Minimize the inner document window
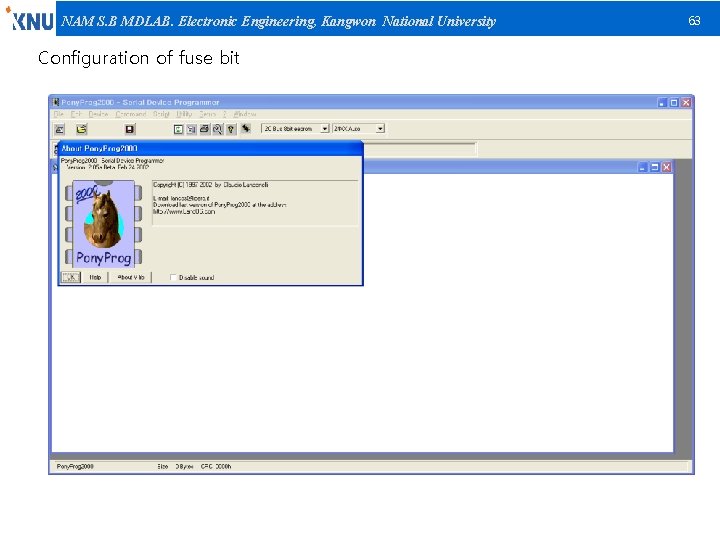 coord(643,167)
